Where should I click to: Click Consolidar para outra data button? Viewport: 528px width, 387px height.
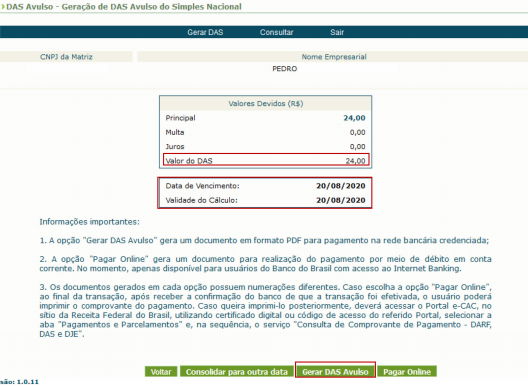point(237,372)
